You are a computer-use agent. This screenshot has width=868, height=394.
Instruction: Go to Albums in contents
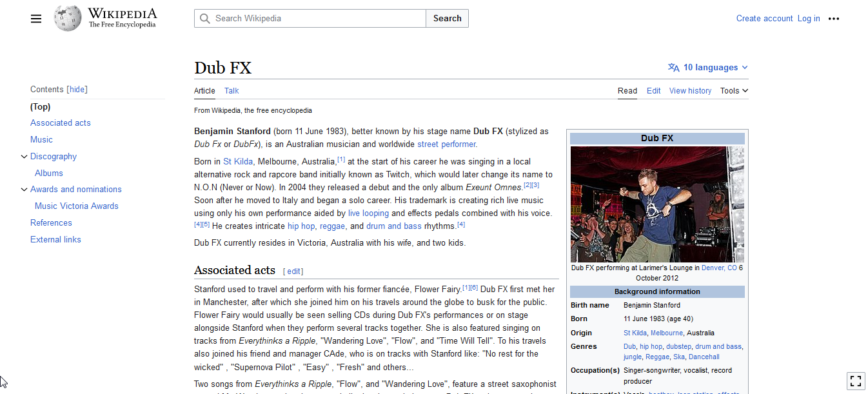point(49,173)
